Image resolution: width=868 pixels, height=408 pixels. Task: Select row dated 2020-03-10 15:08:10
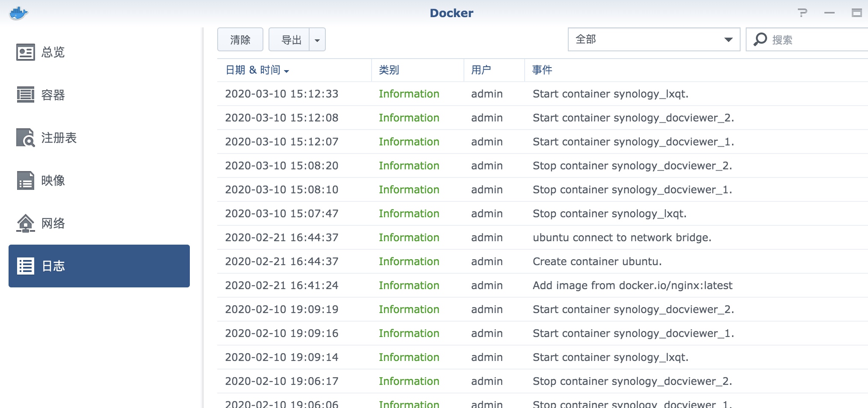point(543,189)
